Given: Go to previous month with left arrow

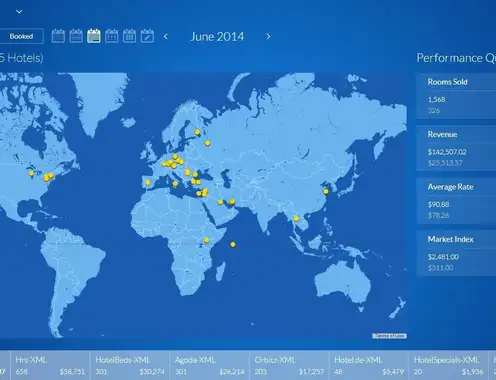Looking at the screenshot, I should 166,36.
